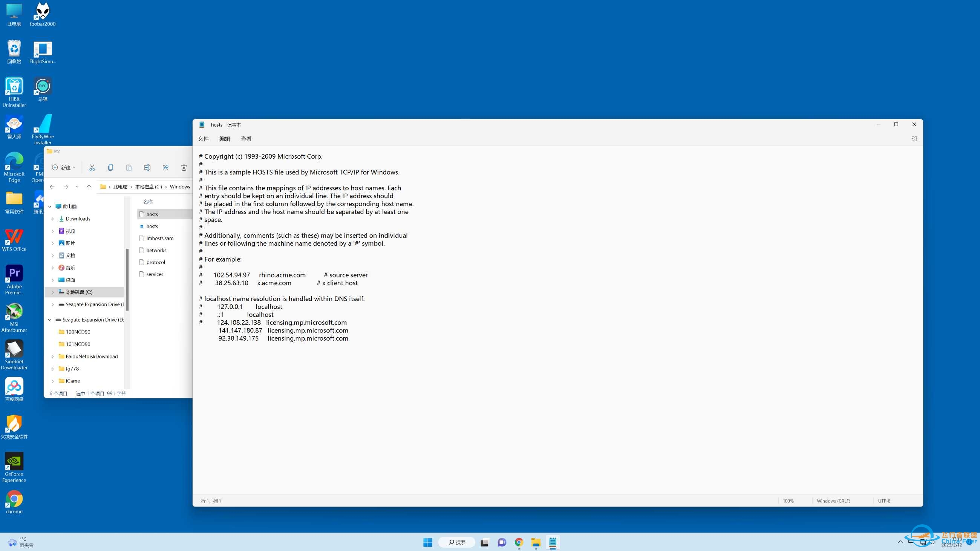This screenshot has height=551, width=980.
Task: Open the 查看 menu in Notepad
Action: coord(246,138)
